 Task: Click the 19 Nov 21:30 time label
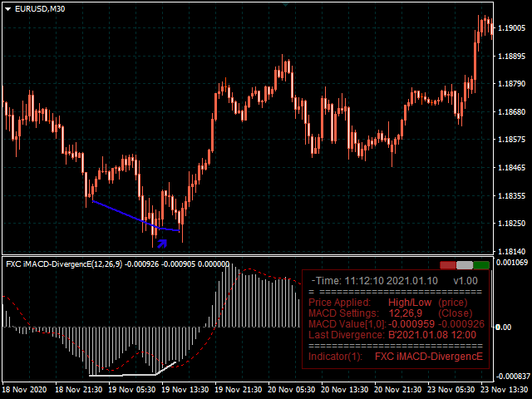point(239,390)
